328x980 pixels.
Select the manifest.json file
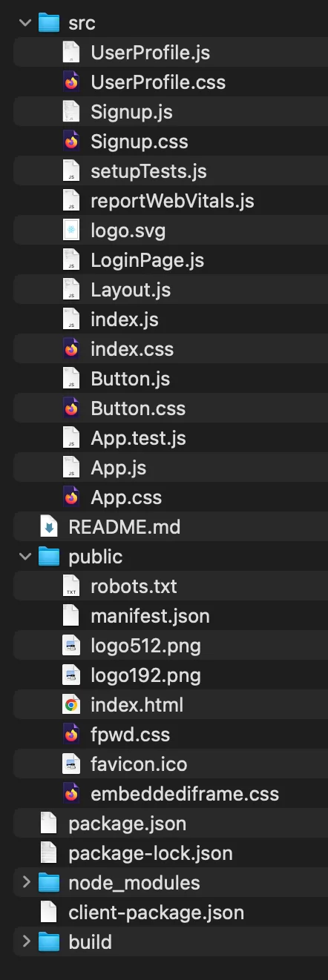point(170,616)
